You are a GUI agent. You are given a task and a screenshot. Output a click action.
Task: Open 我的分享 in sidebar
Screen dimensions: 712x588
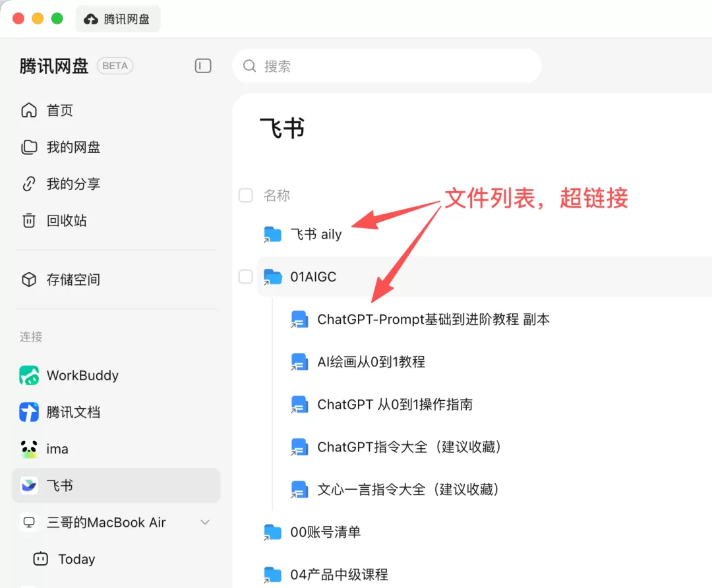click(73, 184)
